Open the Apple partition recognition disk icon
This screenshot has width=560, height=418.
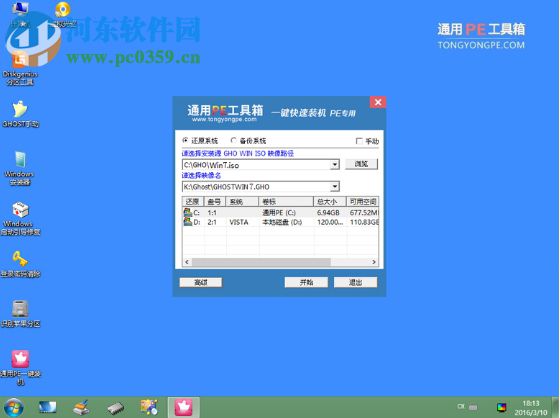click(x=20, y=314)
